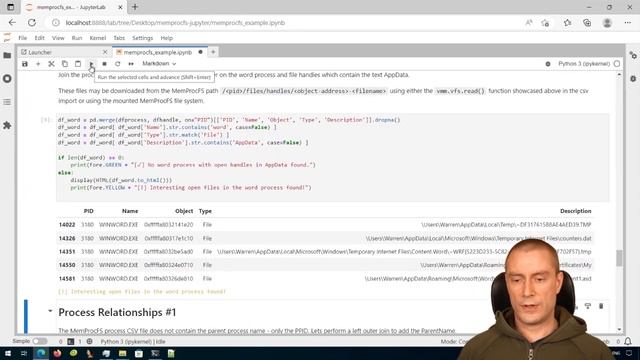Open Microsoft Edge from taskbar
Viewport: 640px width, 360px height.
click(41, 353)
